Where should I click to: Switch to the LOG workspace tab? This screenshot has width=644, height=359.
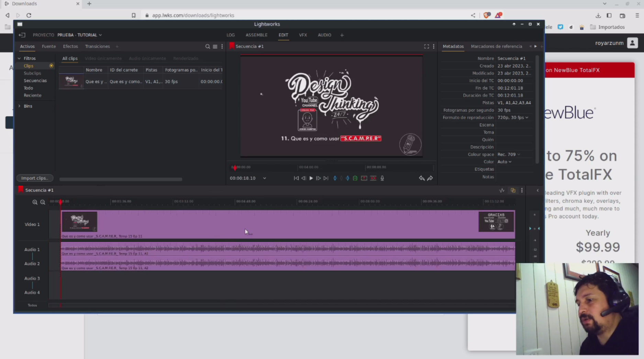point(231,35)
